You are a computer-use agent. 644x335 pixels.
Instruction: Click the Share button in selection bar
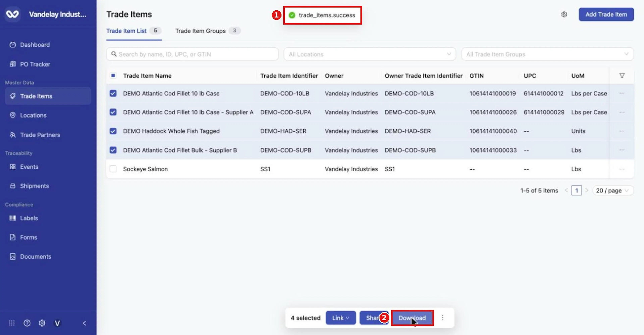tap(374, 318)
